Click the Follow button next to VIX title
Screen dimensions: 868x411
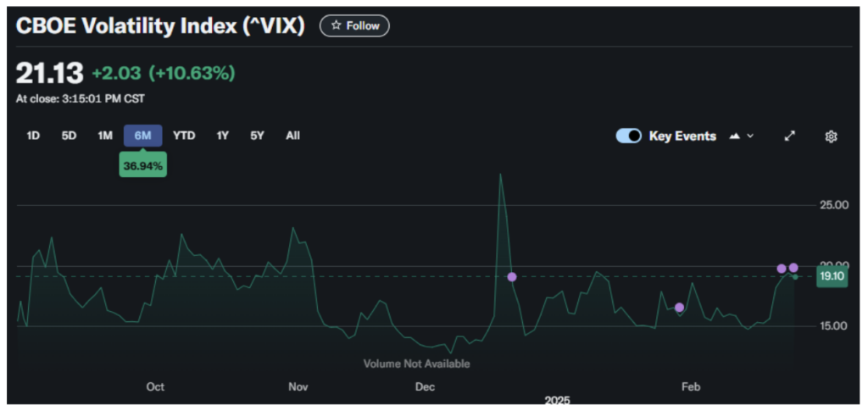(354, 26)
